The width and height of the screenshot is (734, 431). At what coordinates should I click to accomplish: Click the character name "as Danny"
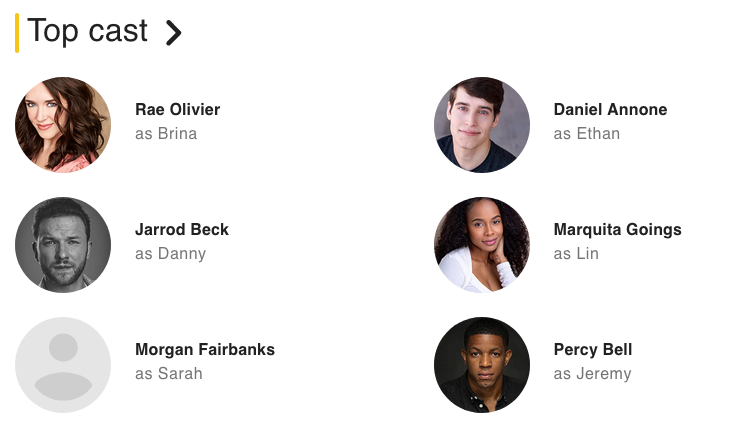(170, 254)
